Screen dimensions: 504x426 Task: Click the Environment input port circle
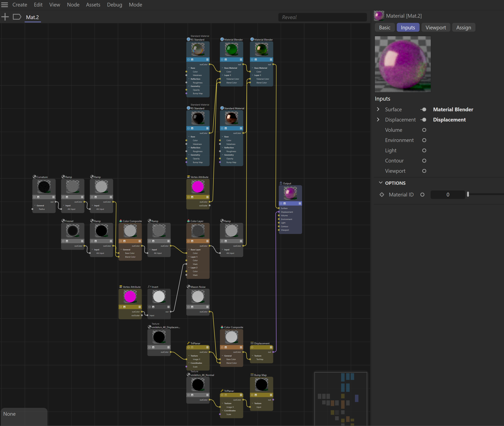424,140
